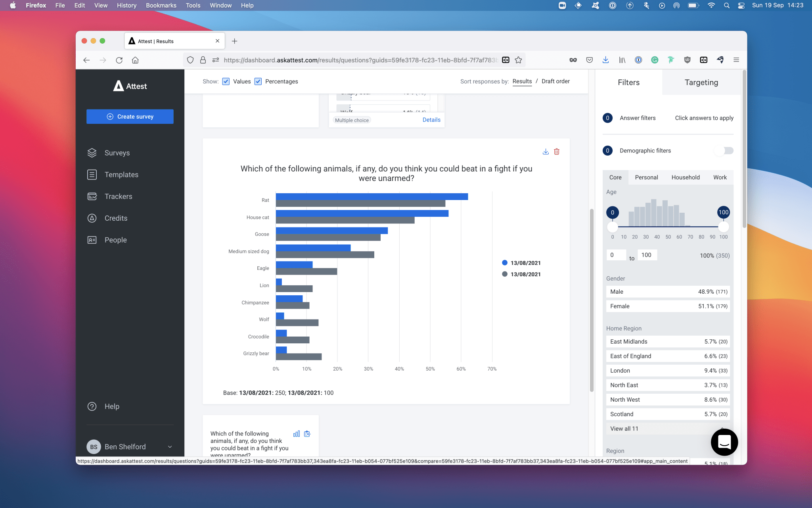Filter by Male gender row
Image resolution: width=812 pixels, height=508 pixels.
pos(668,292)
